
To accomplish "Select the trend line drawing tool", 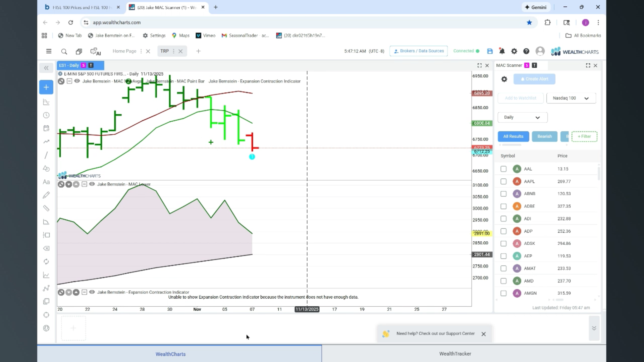I will point(46,155).
